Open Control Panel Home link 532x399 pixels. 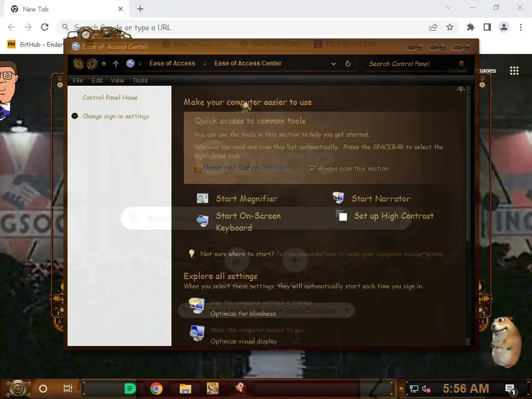click(x=110, y=97)
